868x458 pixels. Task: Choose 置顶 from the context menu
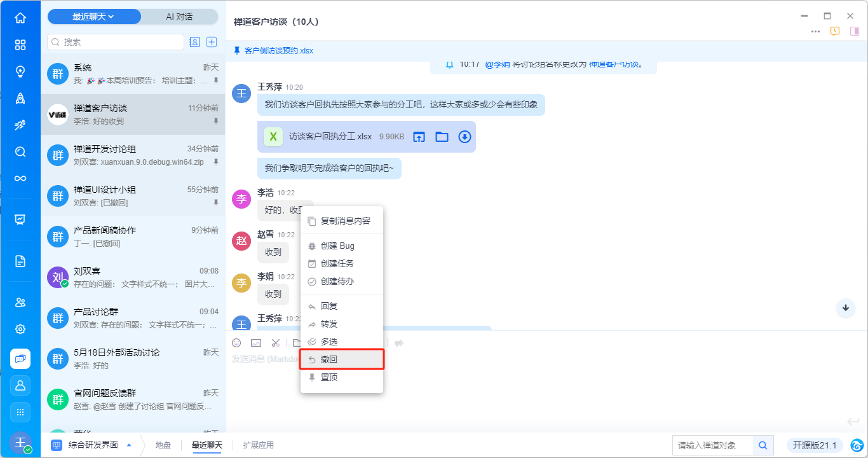(342, 377)
